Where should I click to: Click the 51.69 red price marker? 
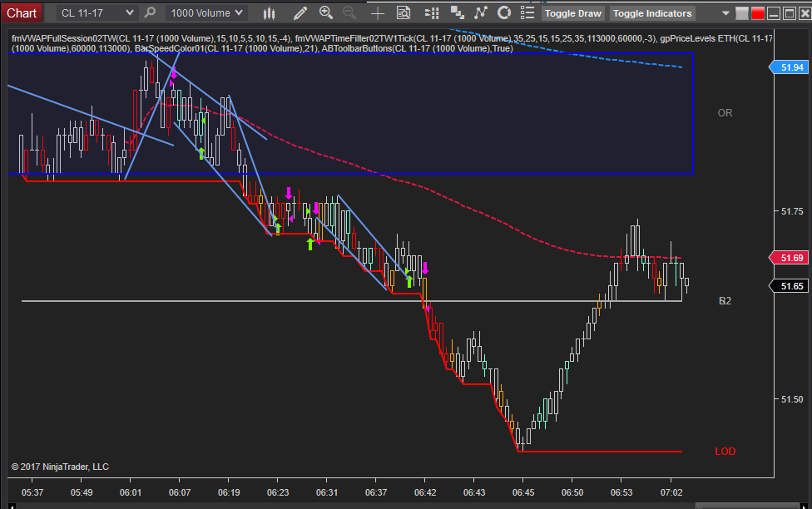pyautogui.click(x=789, y=258)
